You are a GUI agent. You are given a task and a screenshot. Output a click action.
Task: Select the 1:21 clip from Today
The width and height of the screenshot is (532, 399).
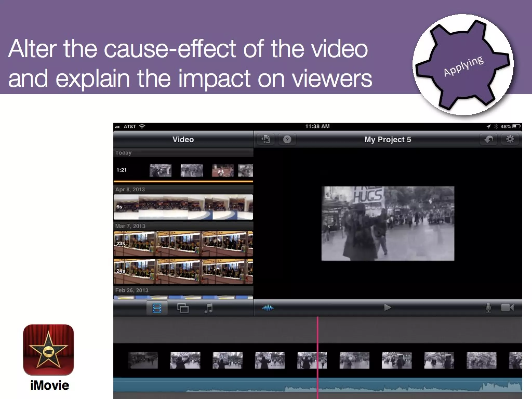click(183, 170)
